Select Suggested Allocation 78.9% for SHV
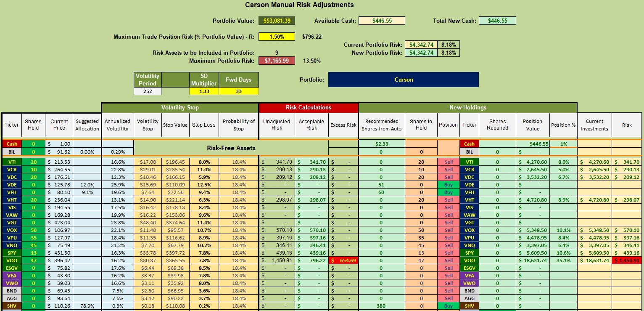Image resolution: width=644 pixels, height=311 pixels. pyautogui.click(x=87, y=306)
